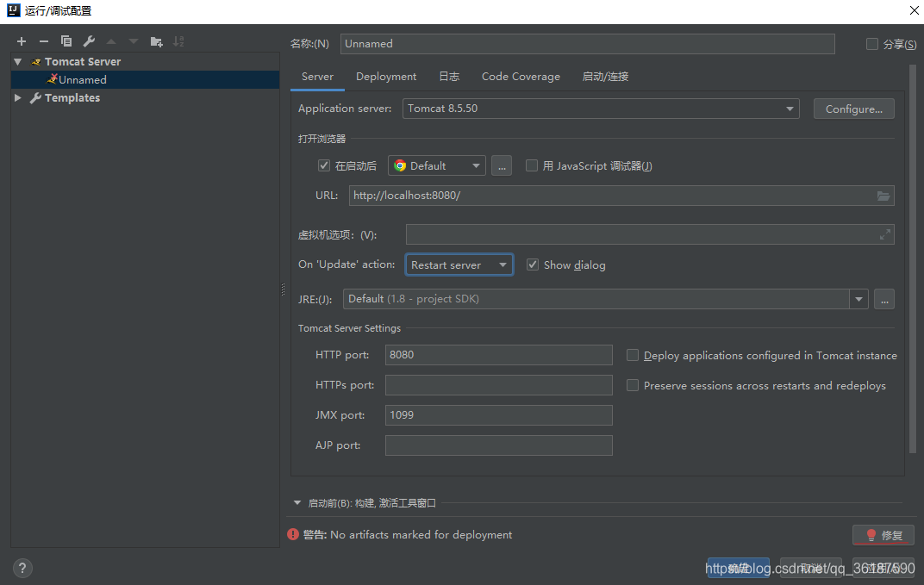Screen dimensions: 924x585
Task: Click the right panel vertical scrollbar
Action: tap(913, 259)
